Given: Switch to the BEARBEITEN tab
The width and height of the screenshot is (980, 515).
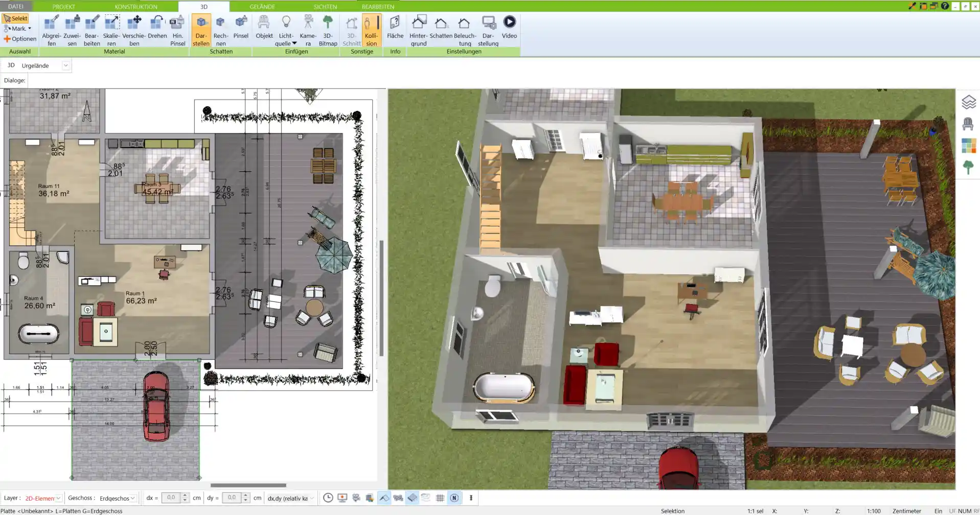Looking at the screenshot, I should [378, 7].
